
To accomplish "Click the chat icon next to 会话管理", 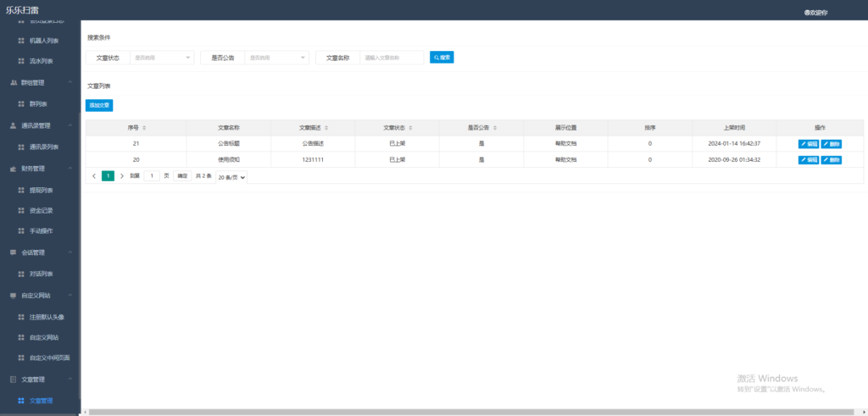I will [14, 252].
